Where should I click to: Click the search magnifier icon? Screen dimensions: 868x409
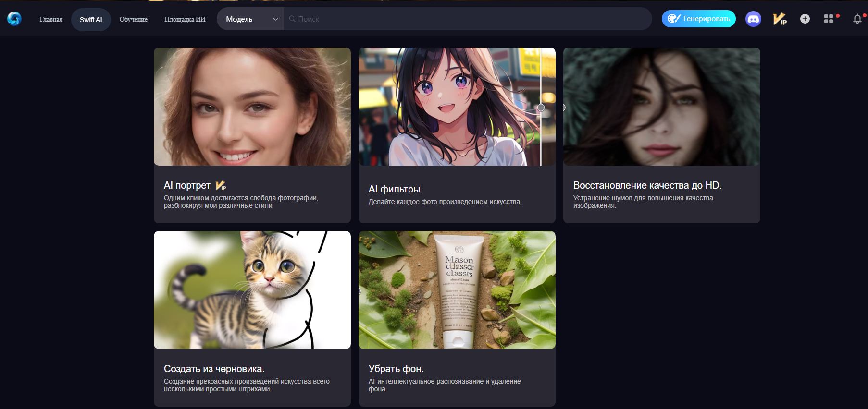coord(292,19)
